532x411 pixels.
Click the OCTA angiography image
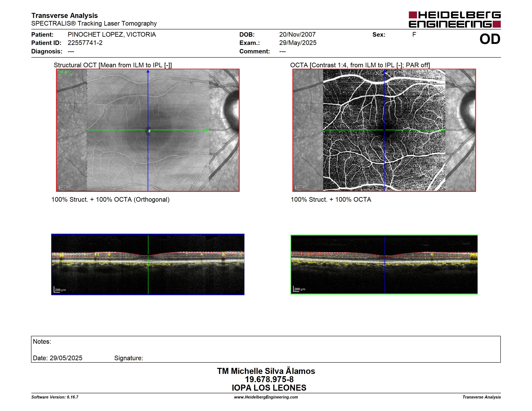(x=384, y=130)
